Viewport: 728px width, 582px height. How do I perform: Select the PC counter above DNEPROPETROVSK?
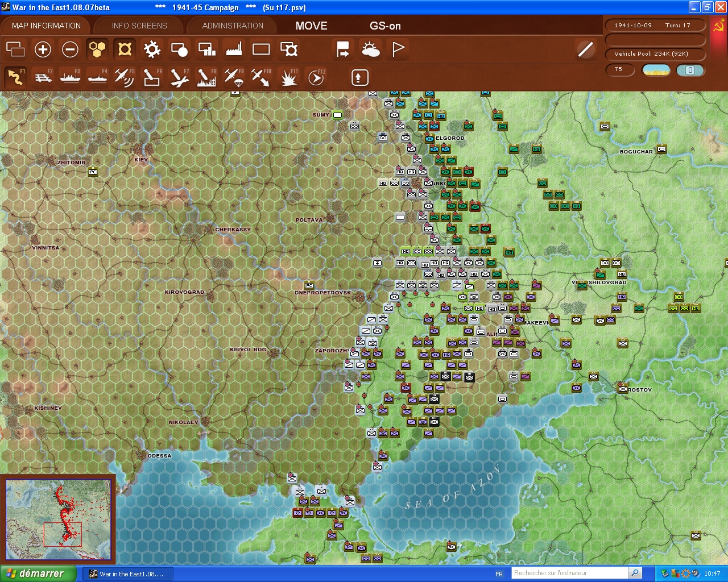click(x=309, y=285)
